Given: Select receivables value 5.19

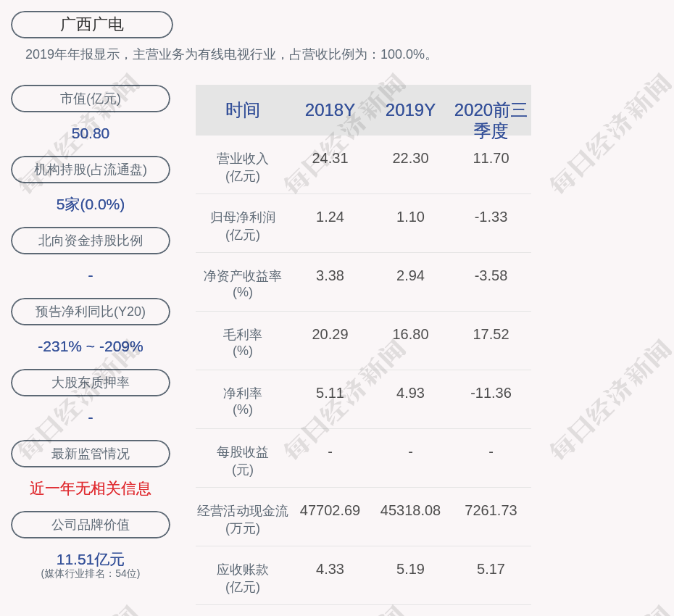Looking at the screenshot, I should tap(410, 569).
